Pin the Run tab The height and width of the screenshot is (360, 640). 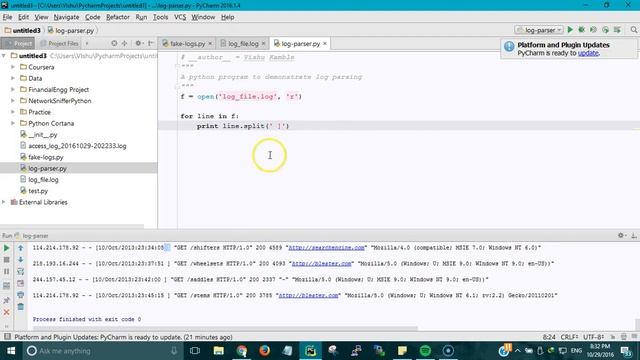6,300
